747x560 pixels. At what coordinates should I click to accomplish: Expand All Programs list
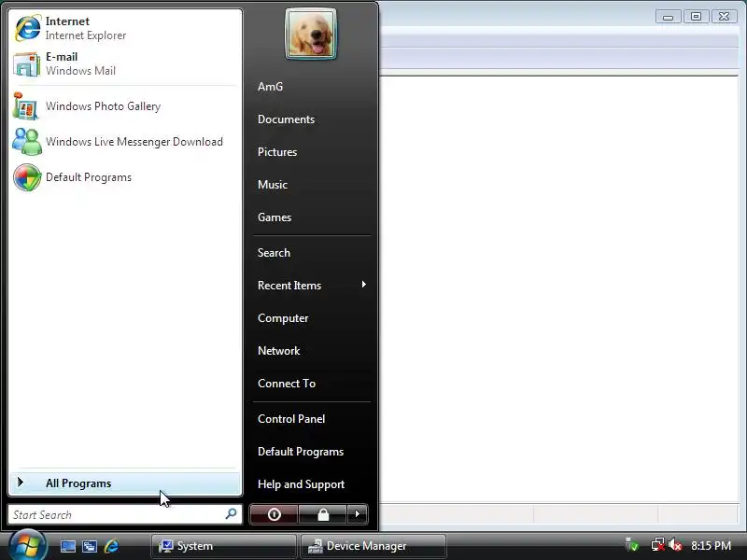coord(125,483)
